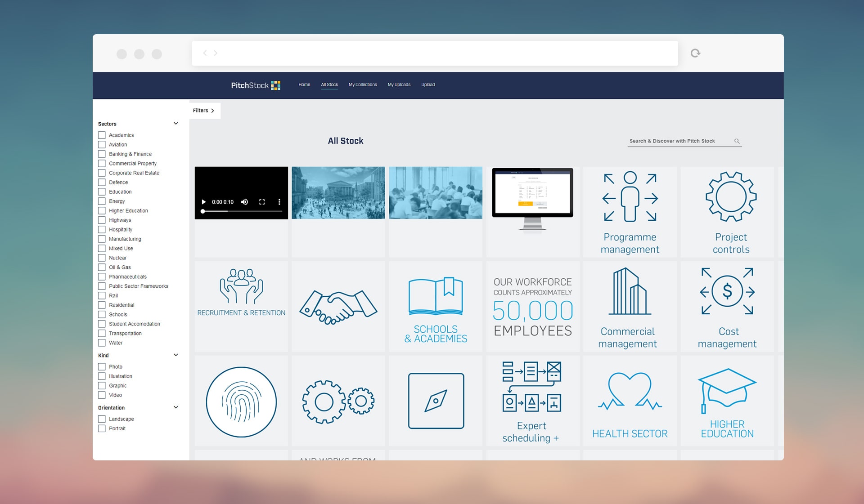The width and height of the screenshot is (864, 504).
Task: Open the Home navigation link
Action: point(304,85)
